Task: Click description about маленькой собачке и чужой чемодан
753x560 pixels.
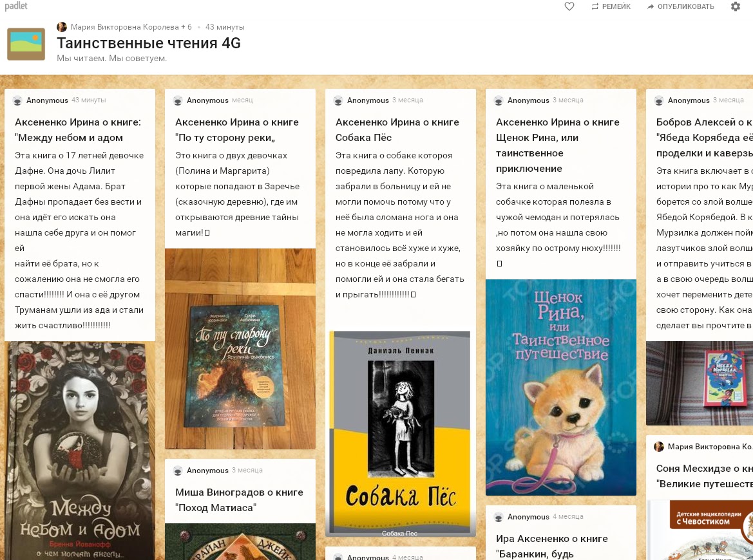Action: tap(558, 225)
